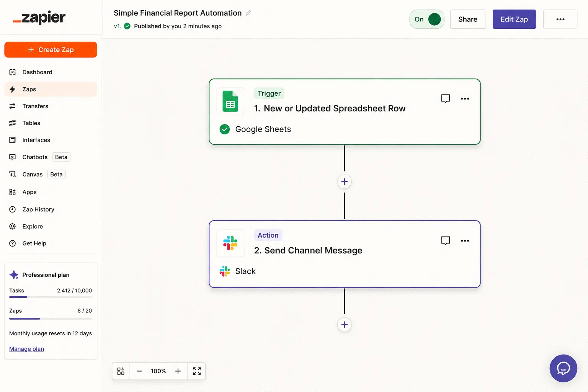
Task: Click the 100% zoom level
Action: tap(158, 371)
